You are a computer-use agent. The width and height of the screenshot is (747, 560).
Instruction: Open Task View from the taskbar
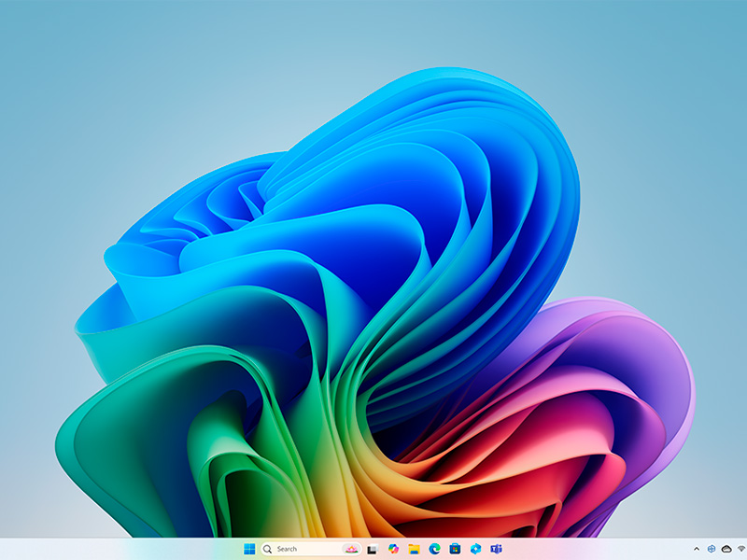tap(372, 549)
